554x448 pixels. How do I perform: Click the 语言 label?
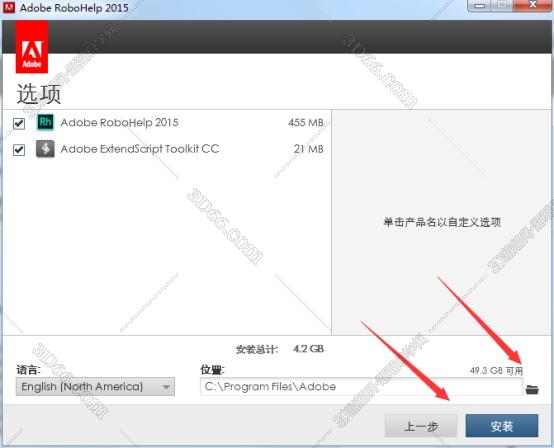coord(29,370)
